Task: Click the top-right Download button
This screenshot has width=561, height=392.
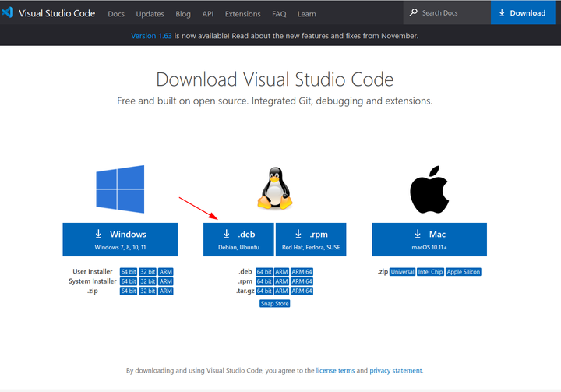Action: click(x=523, y=12)
